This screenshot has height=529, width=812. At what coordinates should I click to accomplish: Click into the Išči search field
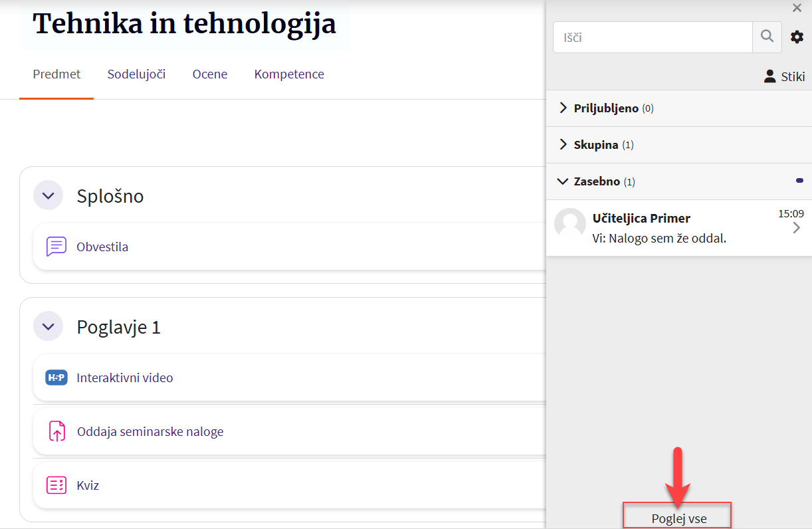[653, 37]
